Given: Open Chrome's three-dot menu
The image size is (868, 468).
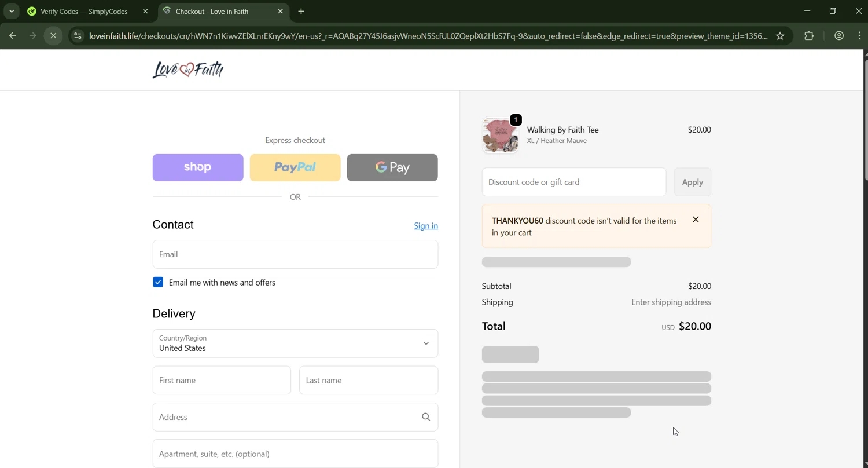Looking at the screenshot, I should [x=859, y=36].
